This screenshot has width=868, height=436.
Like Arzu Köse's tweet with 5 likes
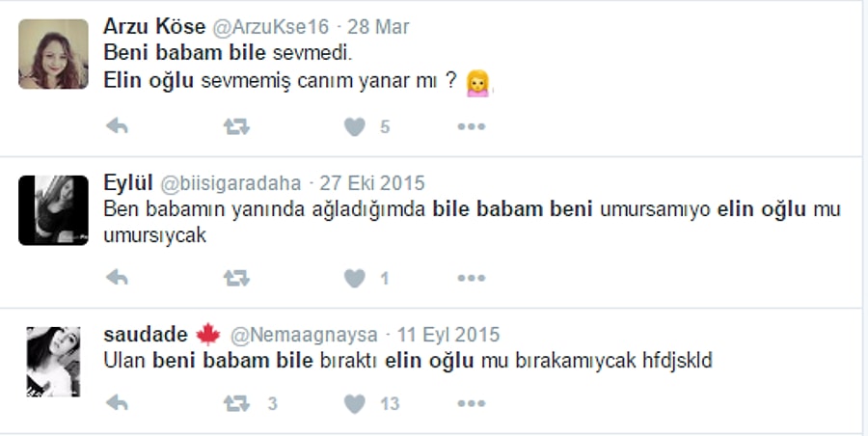pyautogui.click(x=355, y=127)
